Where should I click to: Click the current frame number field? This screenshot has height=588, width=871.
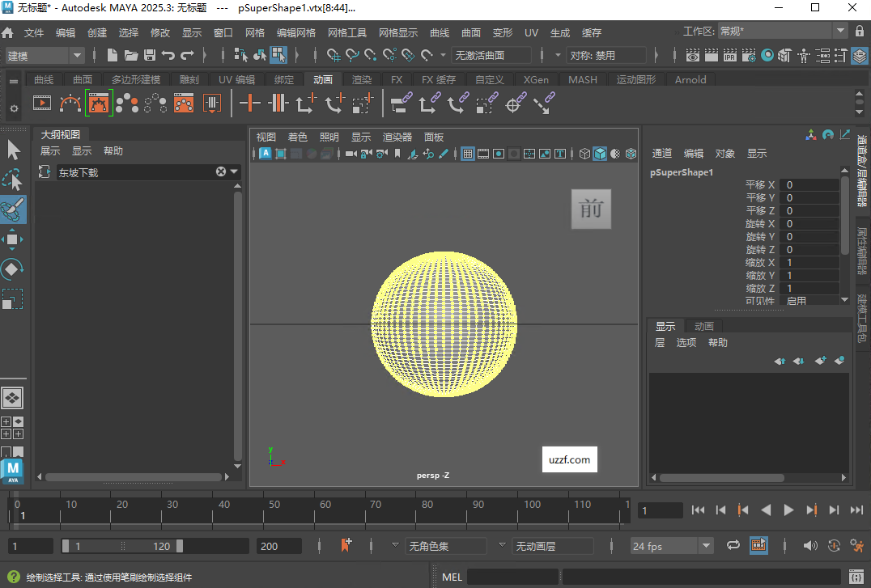coord(660,510)
